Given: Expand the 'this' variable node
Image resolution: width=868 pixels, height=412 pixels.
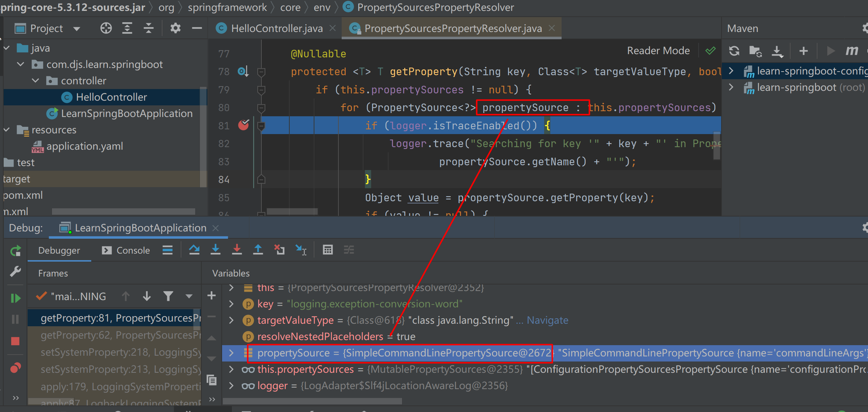Looking at the screenshot, I should [x=231, y=287].
